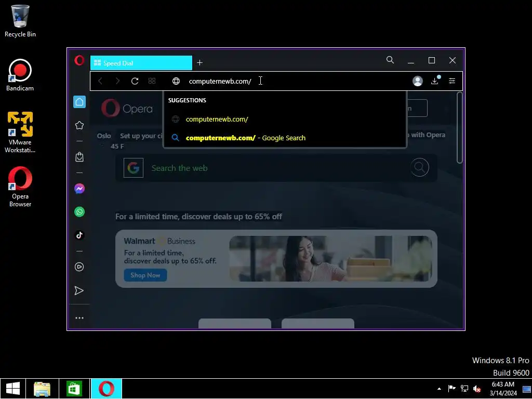Click the Google logo in search box

(x=134, y=168)
